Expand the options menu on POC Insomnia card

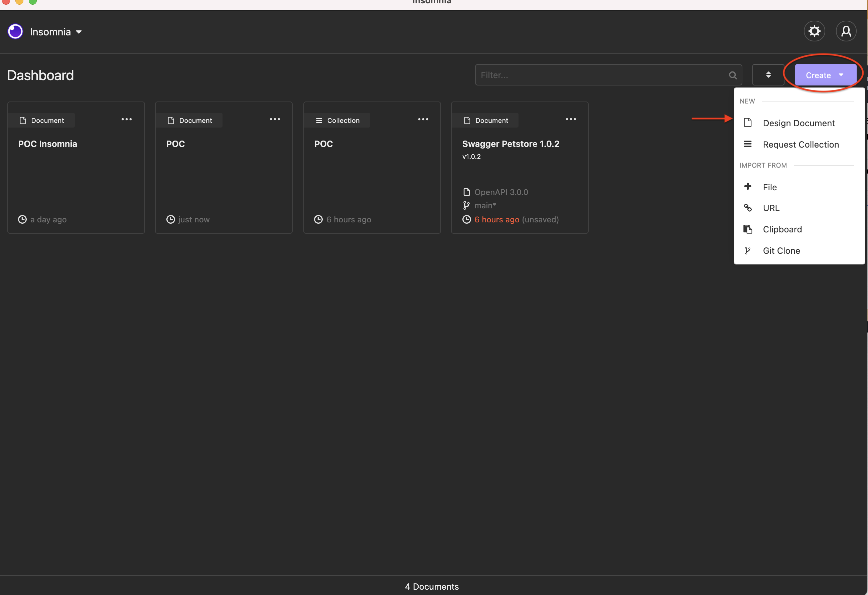click(126, 119)
